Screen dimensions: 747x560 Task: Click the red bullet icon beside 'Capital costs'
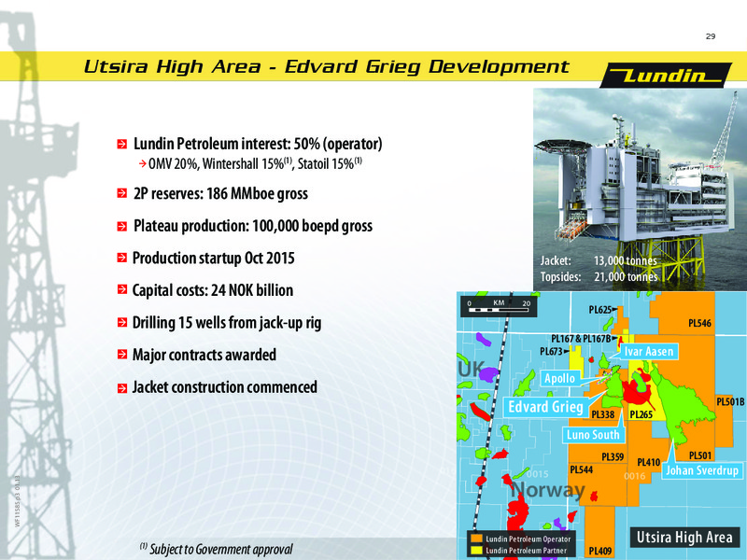pyautogui.click(x=122, y=290)
